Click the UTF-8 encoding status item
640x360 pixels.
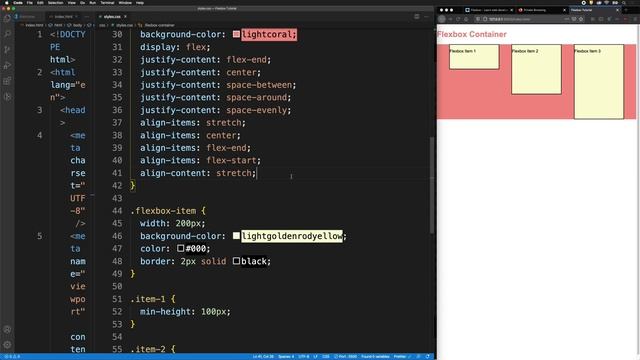[x=304, y=357]
